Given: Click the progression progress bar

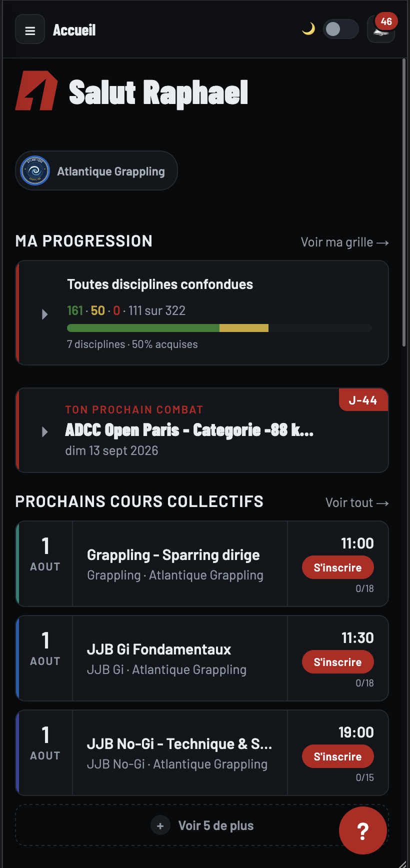Looking at the screenshot, I should pos(219,328).
